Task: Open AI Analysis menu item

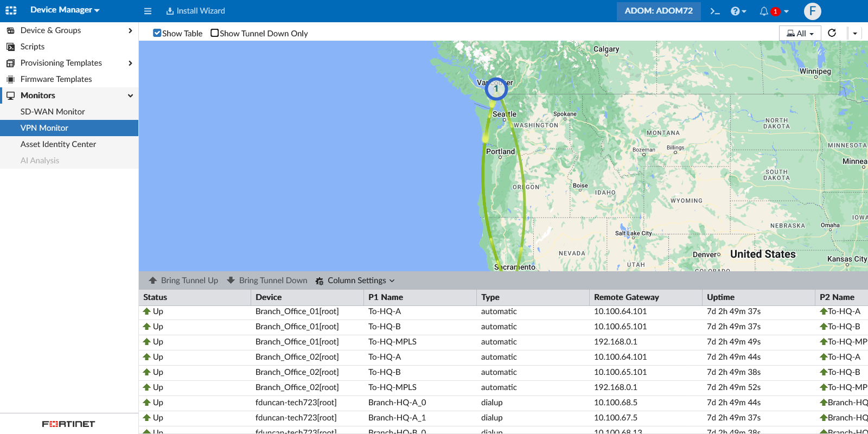Action: (x=69, y=161)
